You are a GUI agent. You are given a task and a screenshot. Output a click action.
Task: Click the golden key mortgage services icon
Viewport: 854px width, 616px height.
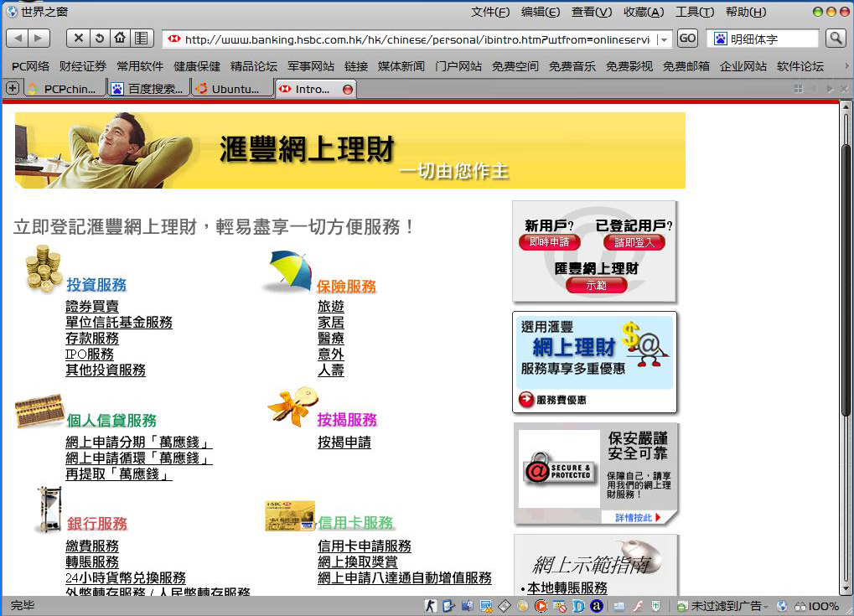tap(292, 406)
